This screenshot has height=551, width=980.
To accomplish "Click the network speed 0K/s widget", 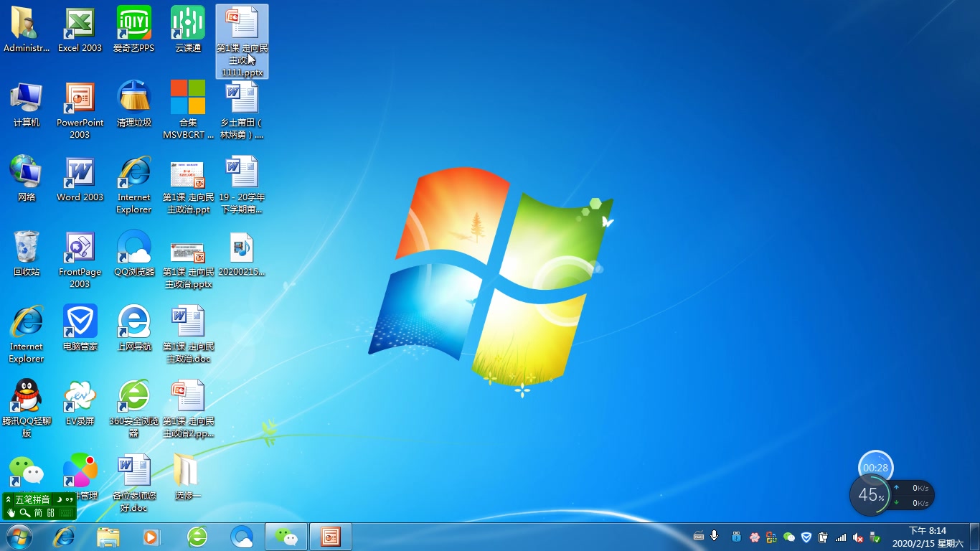I will point(912,495).
